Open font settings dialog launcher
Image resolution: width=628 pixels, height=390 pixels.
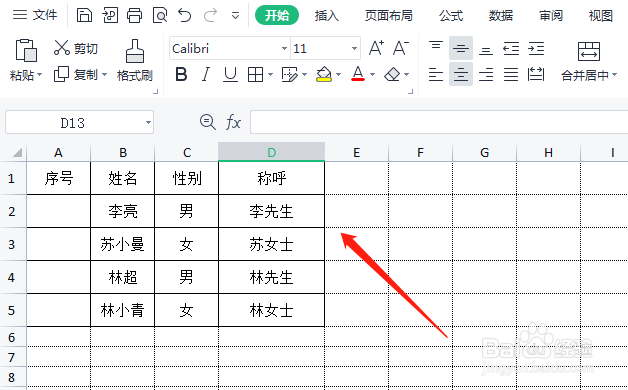(411, 92)
